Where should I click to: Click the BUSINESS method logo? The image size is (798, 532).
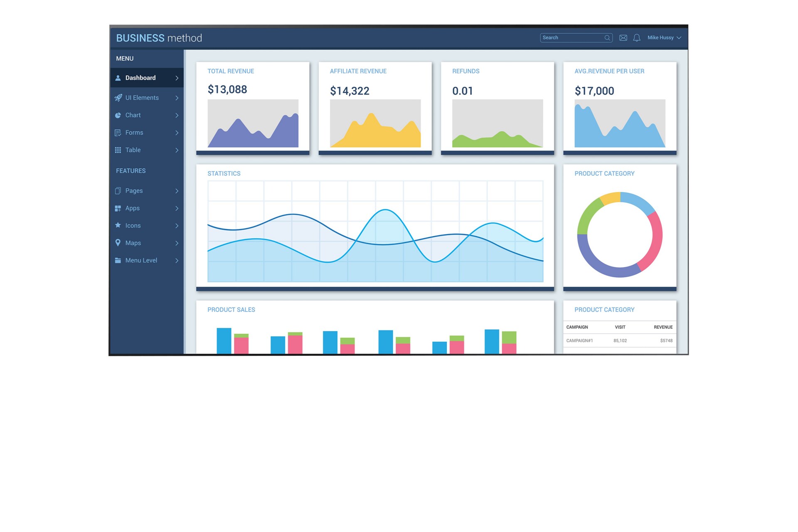(159, 38)
